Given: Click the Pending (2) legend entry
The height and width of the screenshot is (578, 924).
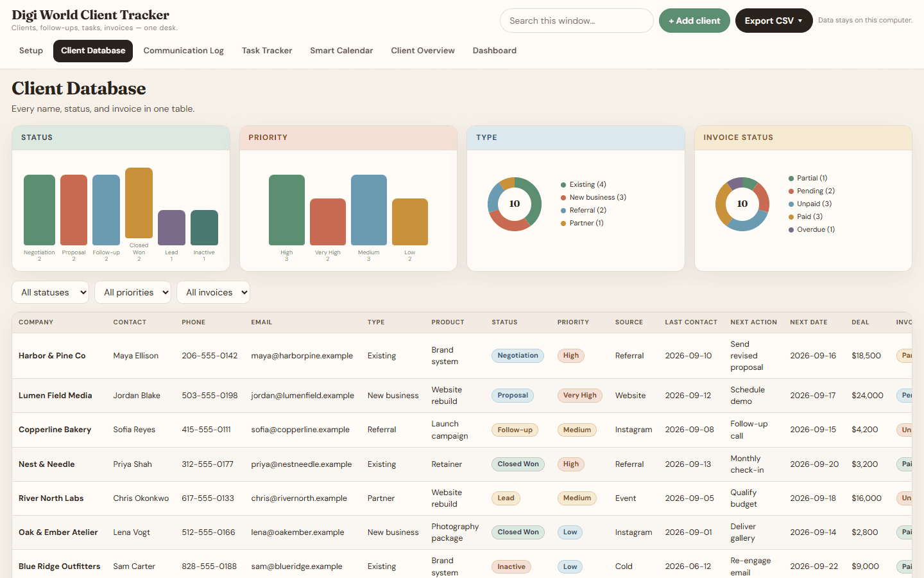Looking at the screenshot, I should 812,191.
